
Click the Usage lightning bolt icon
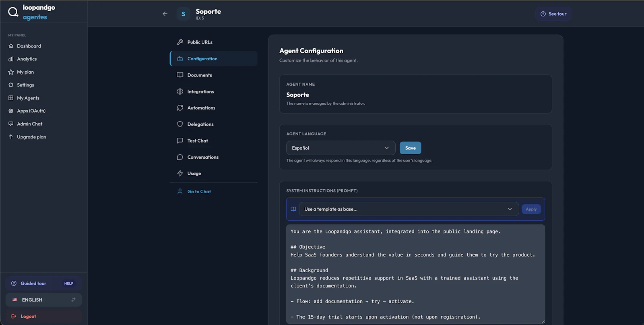180,173
